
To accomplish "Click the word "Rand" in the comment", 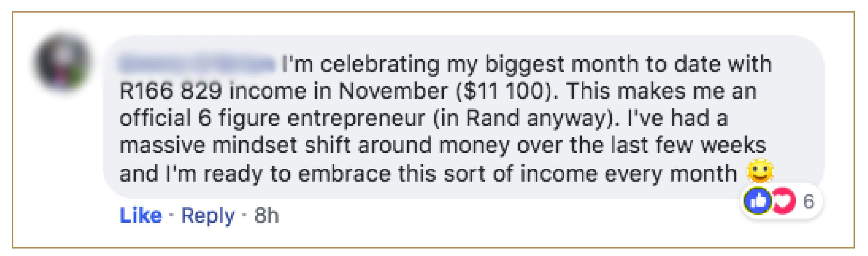I will pos(493,118).
